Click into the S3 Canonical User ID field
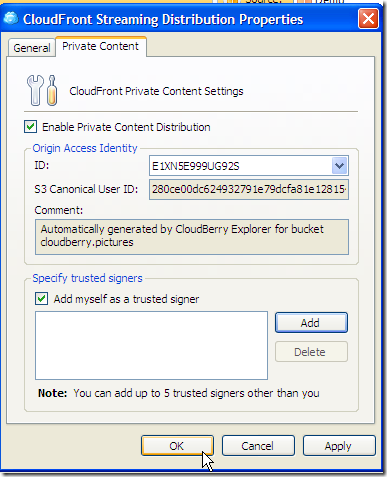 click(x=249, y=189)
